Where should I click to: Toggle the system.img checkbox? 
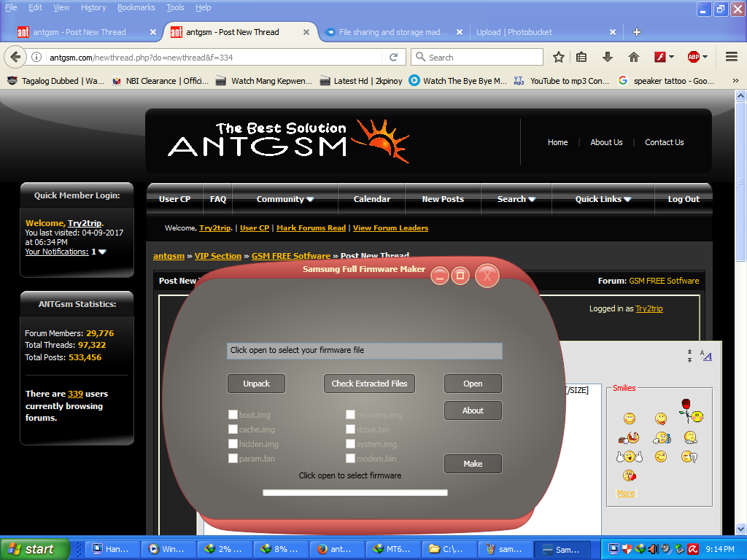pos(350,444)
